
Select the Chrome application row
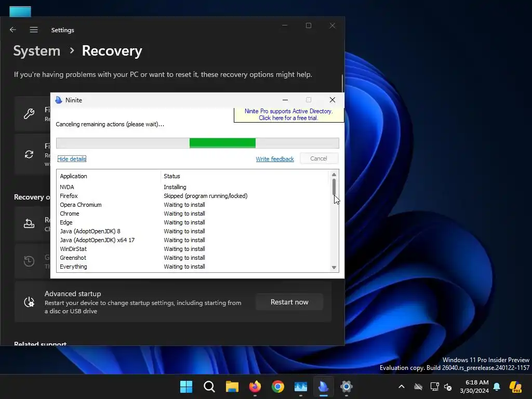[x=193, y=214]
